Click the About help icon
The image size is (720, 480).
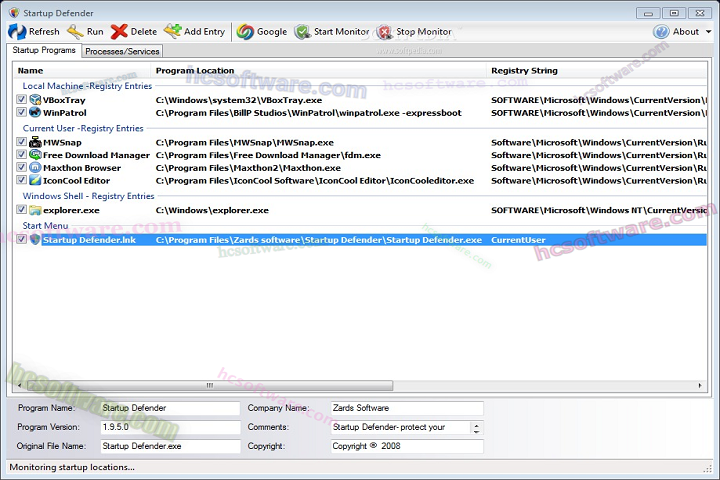tap(662, 32)
